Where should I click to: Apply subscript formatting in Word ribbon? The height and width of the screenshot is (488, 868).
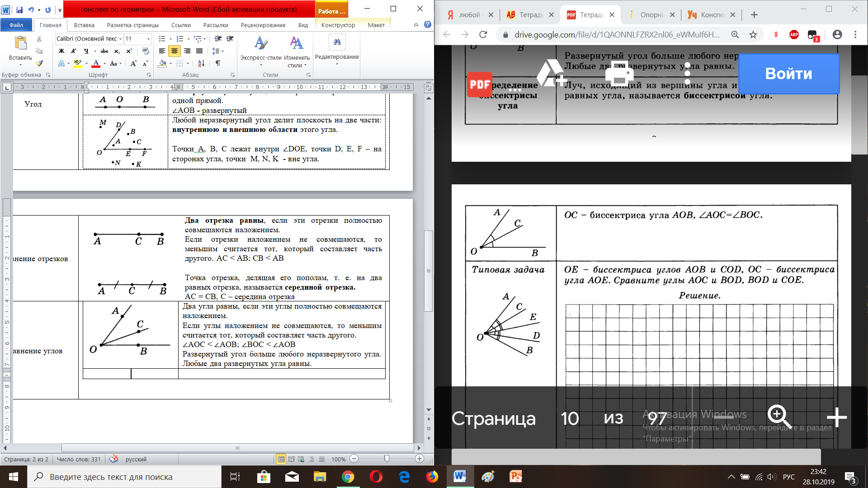point(117,51)
